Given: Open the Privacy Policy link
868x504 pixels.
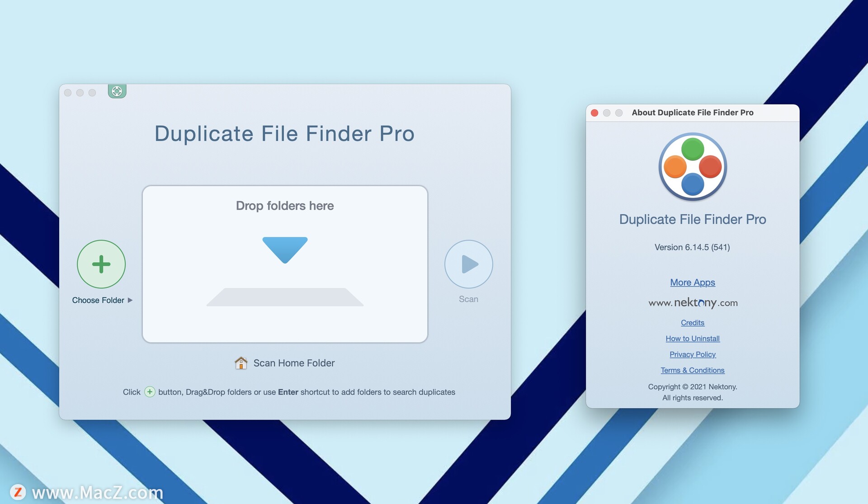Looking at the screenshot, I should click(693, 354).
